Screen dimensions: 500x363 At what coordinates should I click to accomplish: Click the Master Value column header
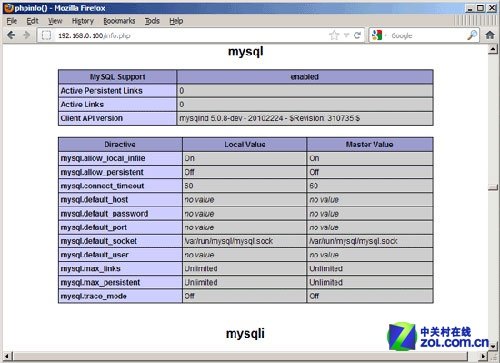pyautogui.click(x=370, y=144)
